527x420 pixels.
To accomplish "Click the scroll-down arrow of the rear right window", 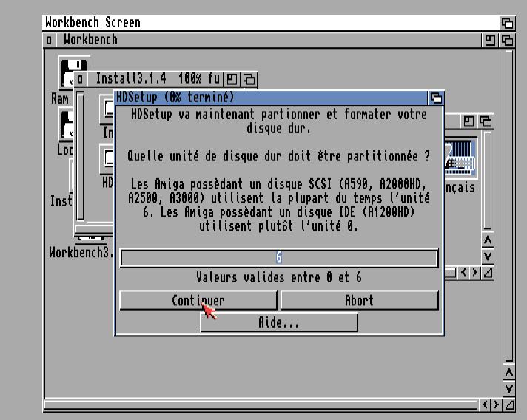I will click(488, 257).
